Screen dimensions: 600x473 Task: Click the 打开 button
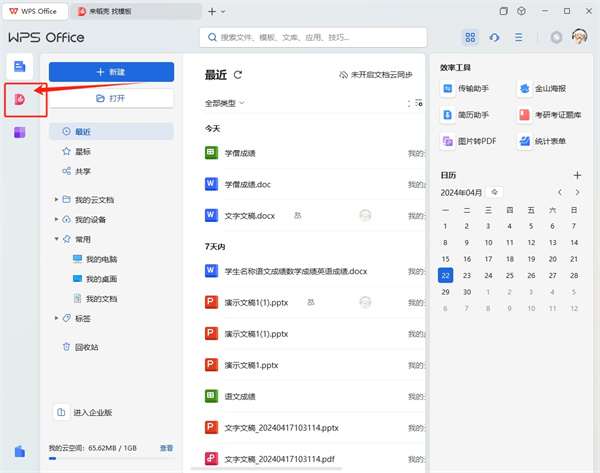(111, 98)
